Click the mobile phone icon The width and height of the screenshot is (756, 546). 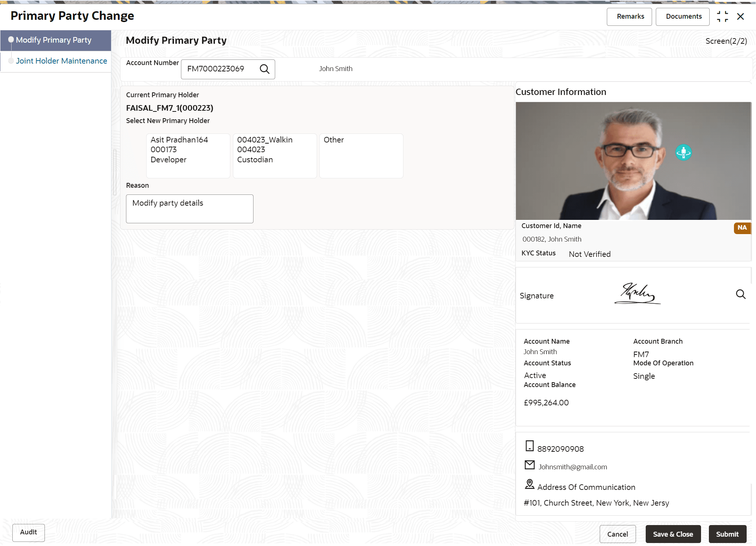[529, 446]
